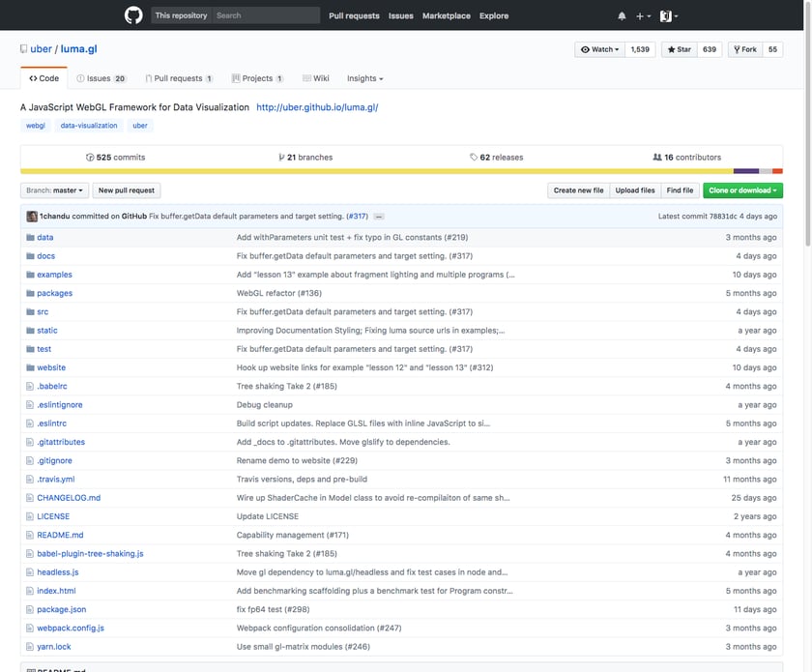Click the webgl topic tag

click(x=36, y=126)
